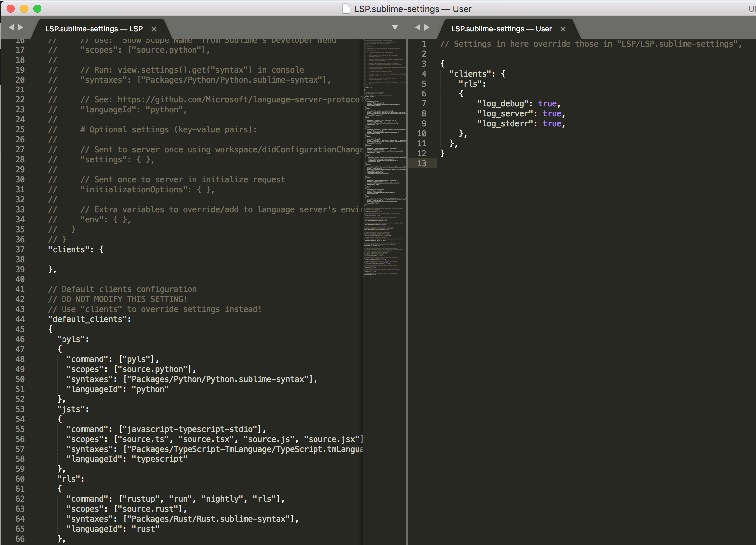This screenshot has height=545, width=756.
Task: Navigate back using left pane's back arrow
Action: [11, 27]
